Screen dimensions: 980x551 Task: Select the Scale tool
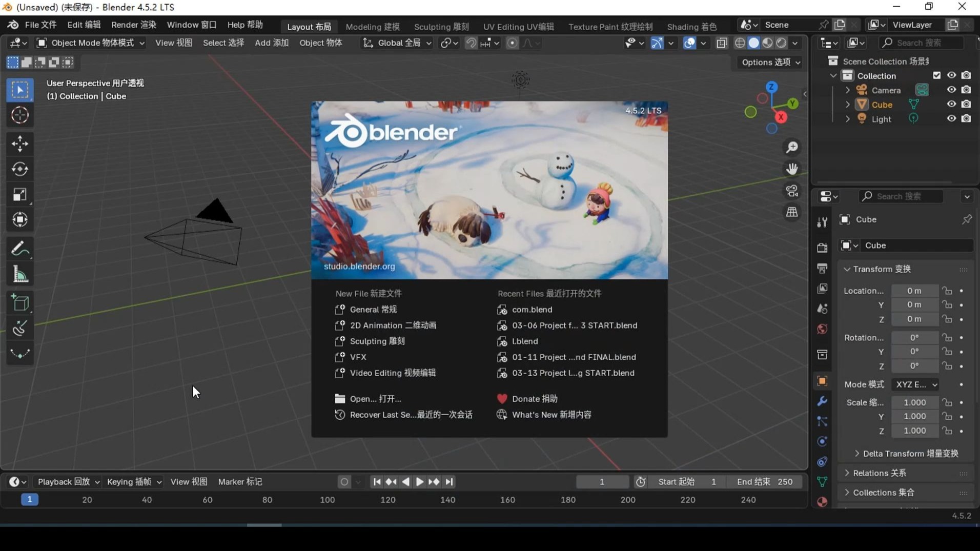pyautogui.click(x=20, y=195)
